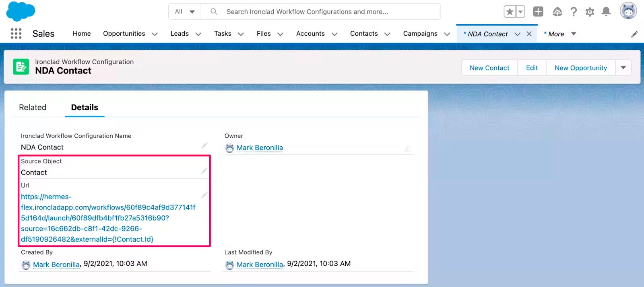Click the Favorites star icon
Screen dimensions: 644x287
(510, 12)
